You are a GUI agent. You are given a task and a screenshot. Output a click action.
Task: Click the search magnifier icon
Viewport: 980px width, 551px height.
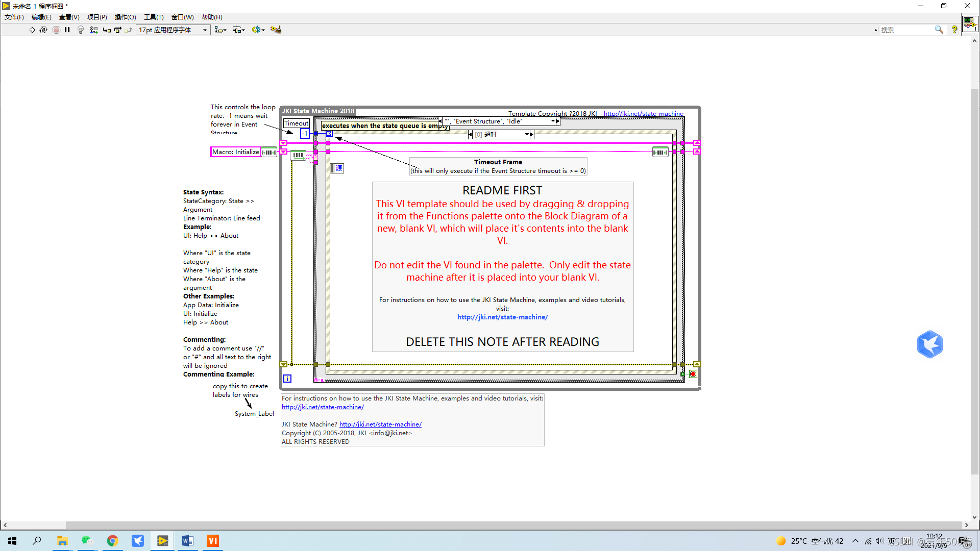pyautogui.click(x=939, y=30)
